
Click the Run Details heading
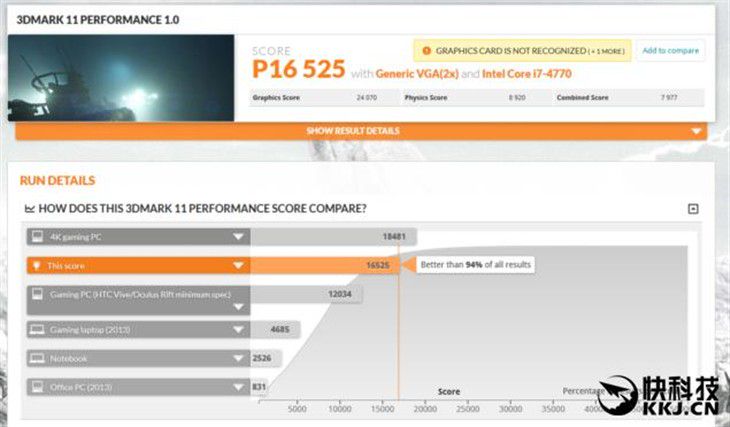coord(57,181)
